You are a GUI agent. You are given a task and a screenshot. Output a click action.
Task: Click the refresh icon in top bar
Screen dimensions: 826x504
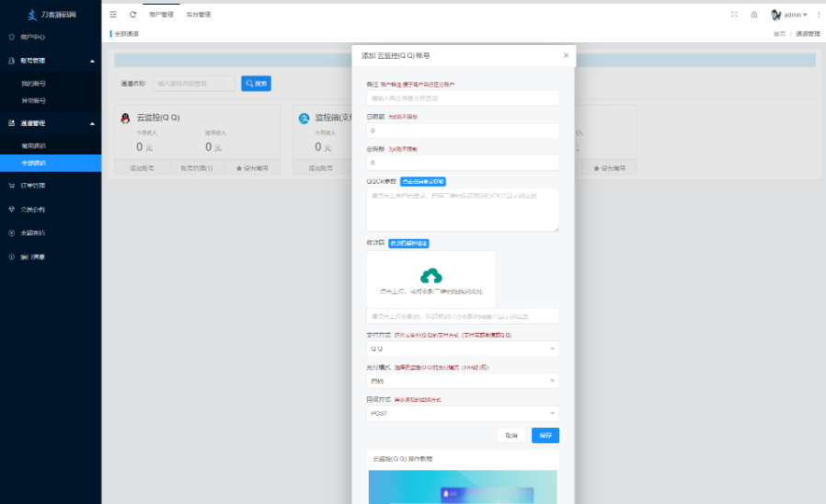coord(132,15)
